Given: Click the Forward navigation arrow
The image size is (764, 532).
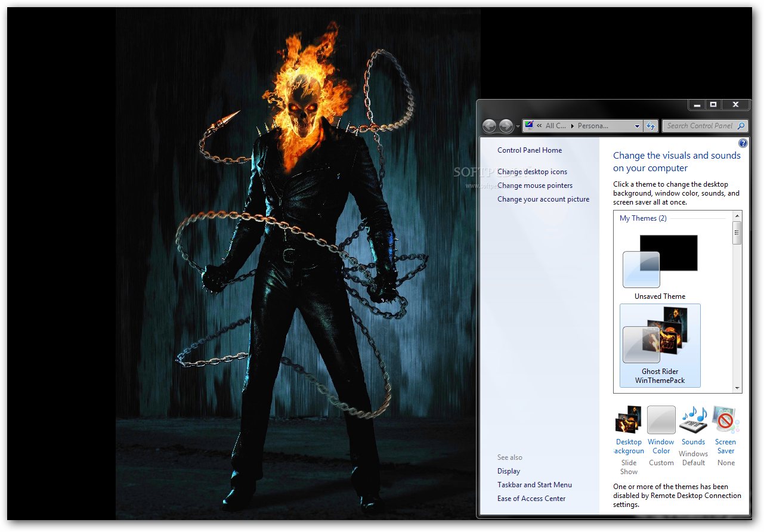Looking at the screenshot, I should [x=506, y=126].
